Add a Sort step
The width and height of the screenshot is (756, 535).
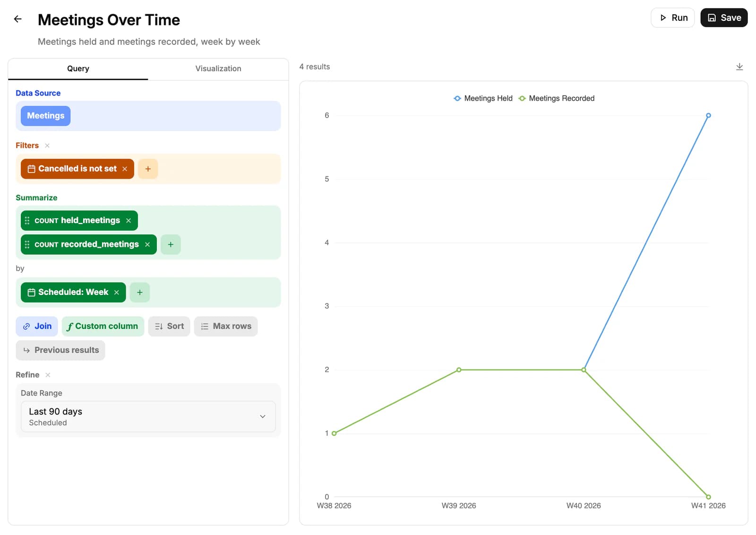(169, 326)
